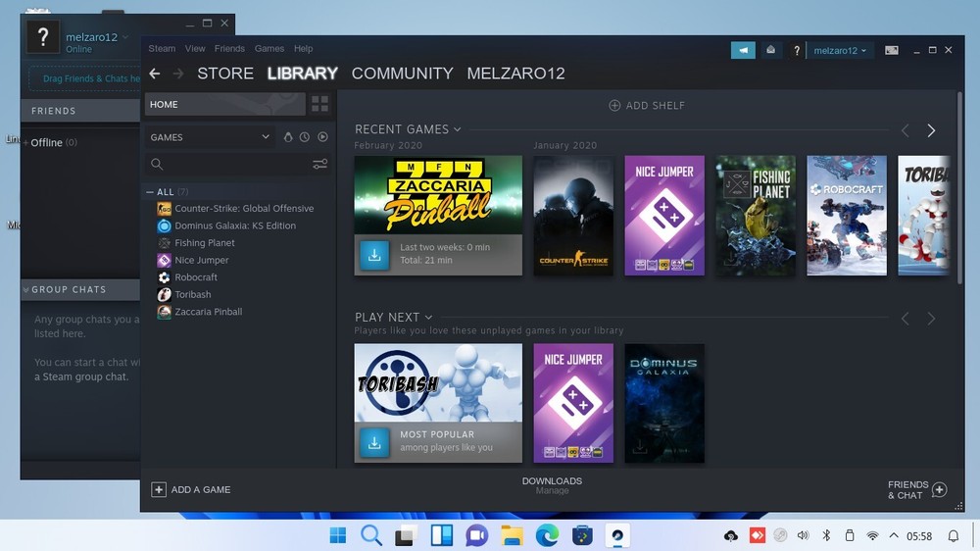Expand the melzaro12 account dropdown
This screenshot has height=551, width=980.
point(840,50)
